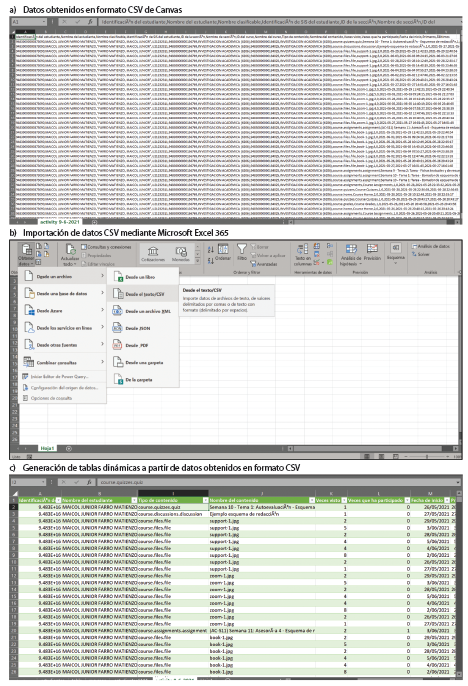Expand the Esquema group dropdown
468x686 pixels.
(x=396, y=253)
